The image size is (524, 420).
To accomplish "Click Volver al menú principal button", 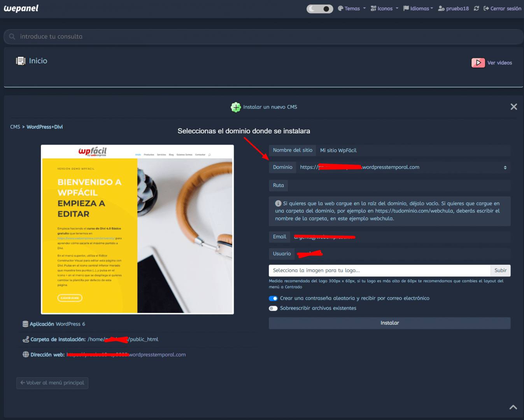I will (52, 383).
